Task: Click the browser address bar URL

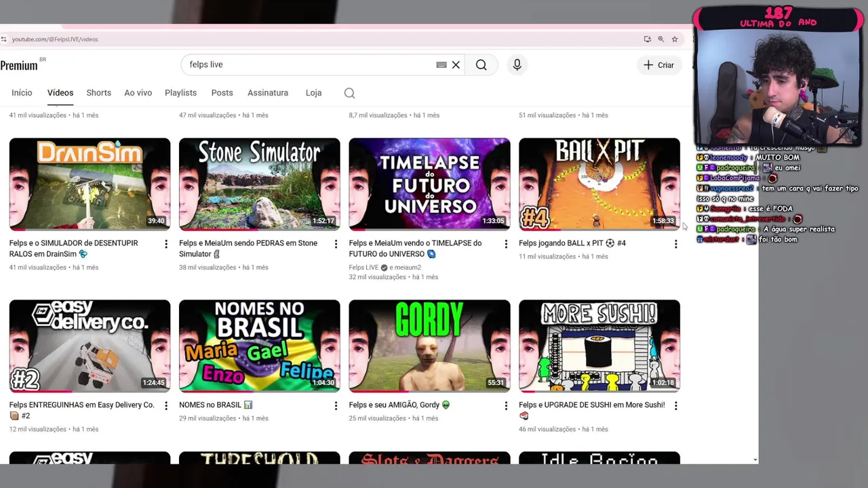Action: click(x=55, y=39)
